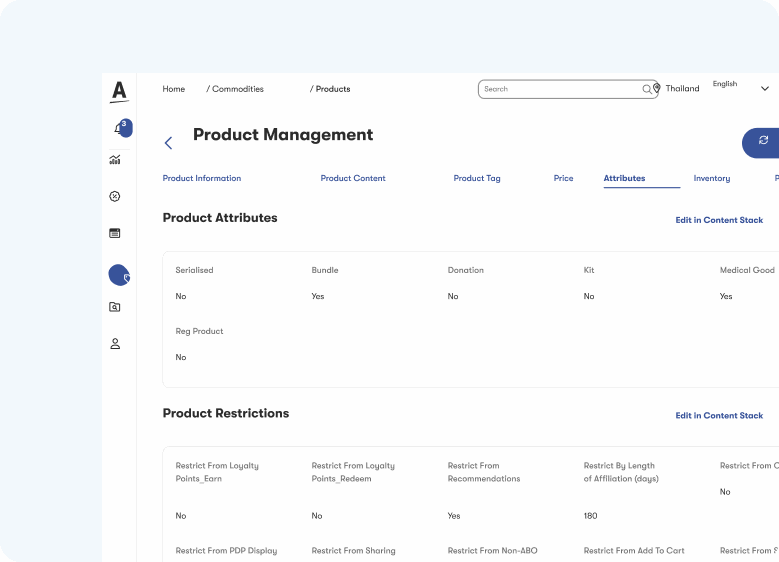Screen dimensions: 779x562
Task: Click the Yes value under Medical Good
Action: pyautogui.click(x=726, y=296)
